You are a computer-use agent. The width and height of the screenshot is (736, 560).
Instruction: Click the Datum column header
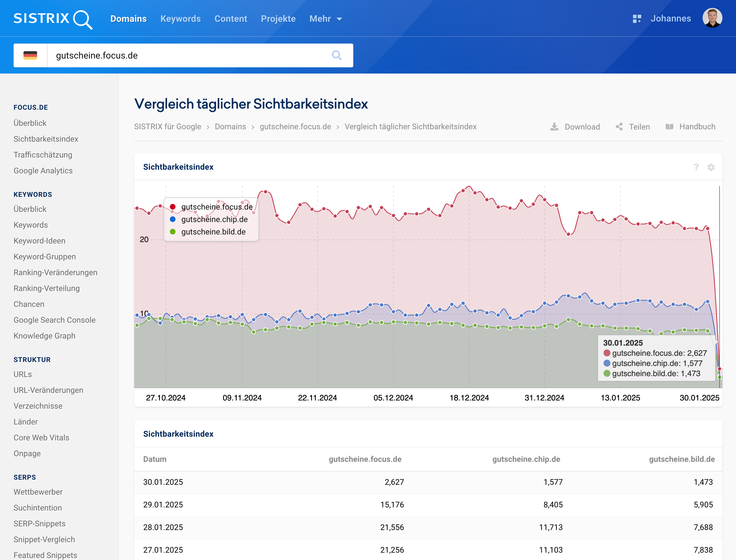pyautogui.click(x=155, y=459)
